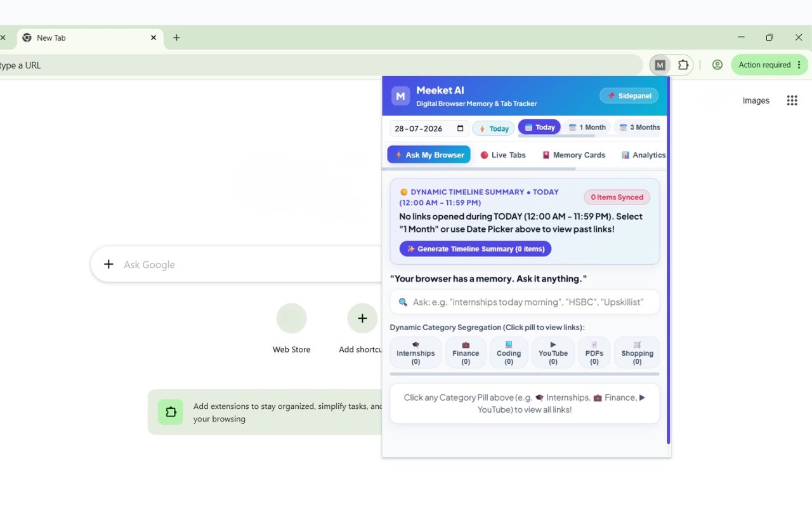This screenshot has width=812, height=508.
Task: Click the "Your browser has a memory" tagline
Action: pyautogui.click(x=488, y=279)
